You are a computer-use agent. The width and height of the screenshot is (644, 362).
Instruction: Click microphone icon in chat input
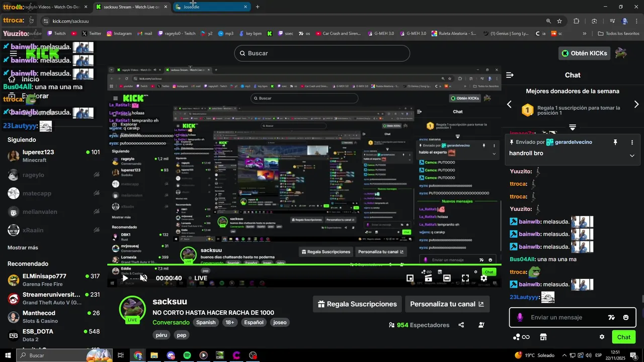[520, 317]
